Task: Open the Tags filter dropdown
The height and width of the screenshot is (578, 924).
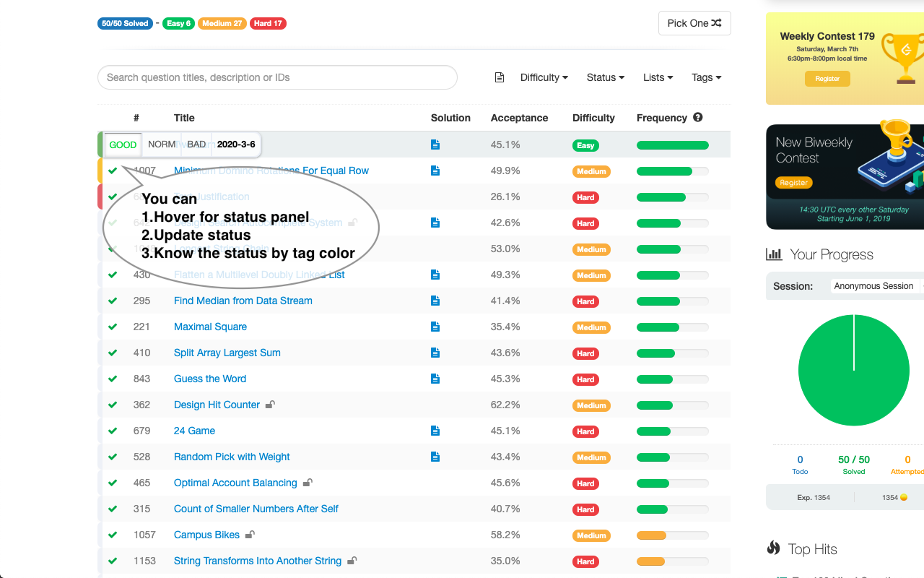Action: [706, 77]
